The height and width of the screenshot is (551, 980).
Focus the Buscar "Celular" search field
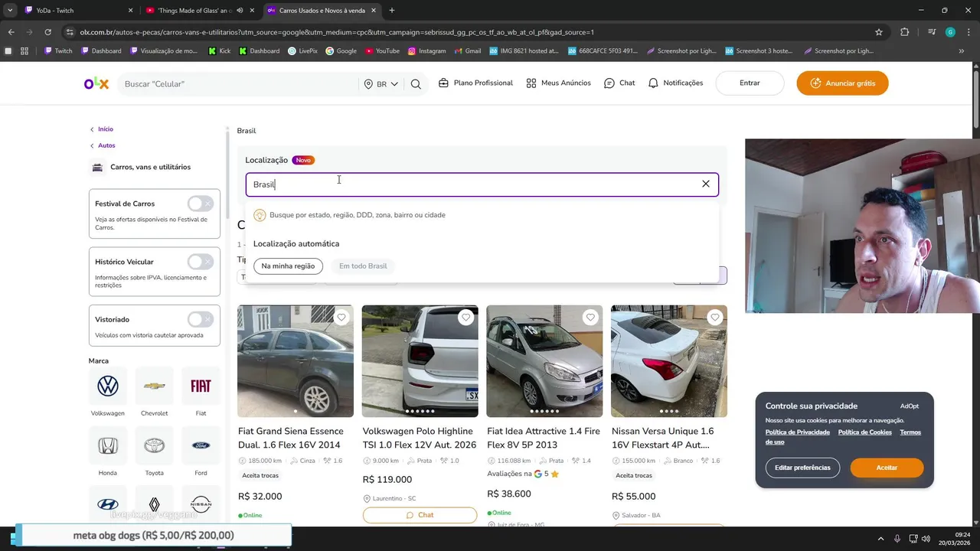click(x=237, y=83)
